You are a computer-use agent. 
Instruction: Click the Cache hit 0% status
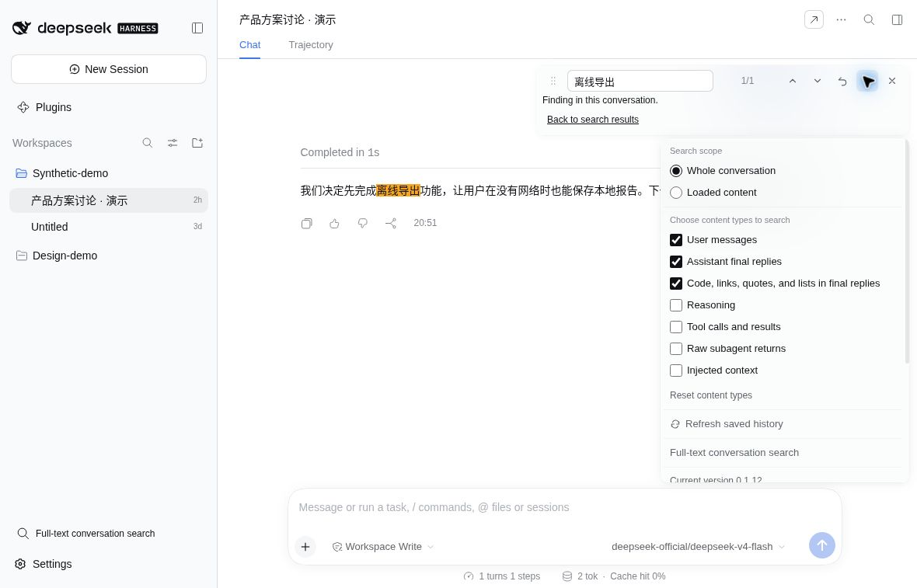click(637, 576)
